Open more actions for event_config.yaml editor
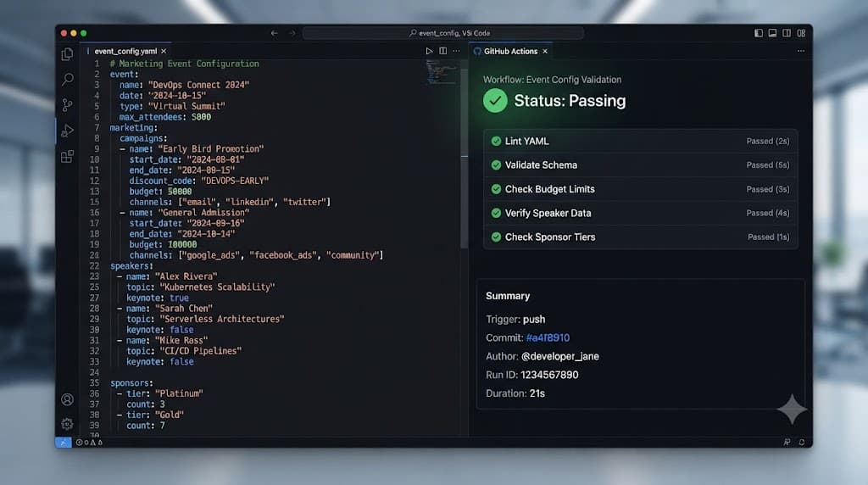The image size is (868, 485). (456, 51)
